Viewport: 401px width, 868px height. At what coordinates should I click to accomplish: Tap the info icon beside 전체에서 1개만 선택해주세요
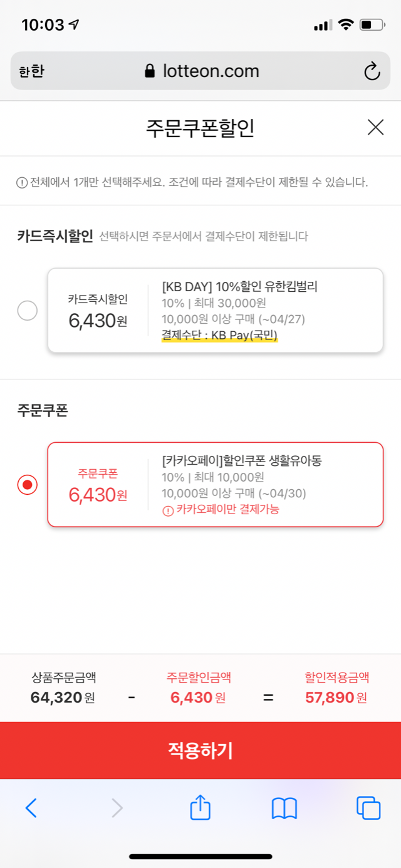(21, 183)
